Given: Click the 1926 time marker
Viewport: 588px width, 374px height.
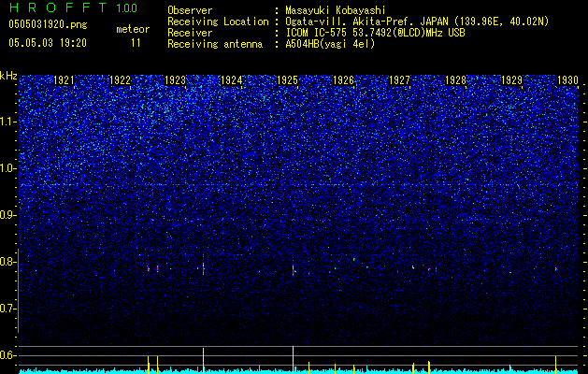Looking at the screenshot, I should tap(344, 80).
